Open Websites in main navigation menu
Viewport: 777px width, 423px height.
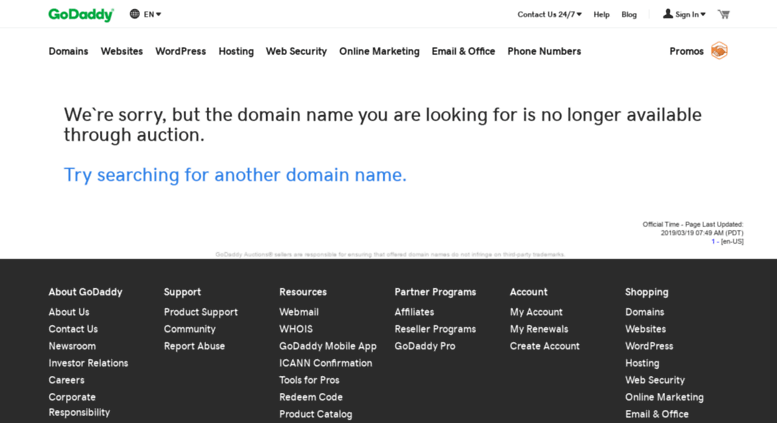coord(121,51)
